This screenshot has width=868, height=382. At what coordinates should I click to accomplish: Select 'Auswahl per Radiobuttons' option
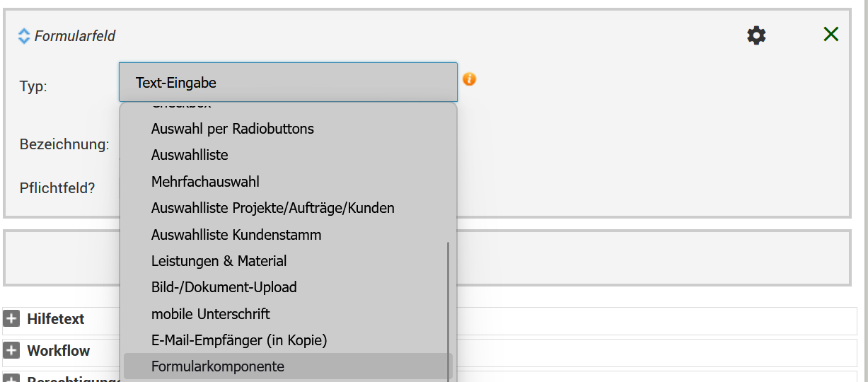(x=232, y=129)
